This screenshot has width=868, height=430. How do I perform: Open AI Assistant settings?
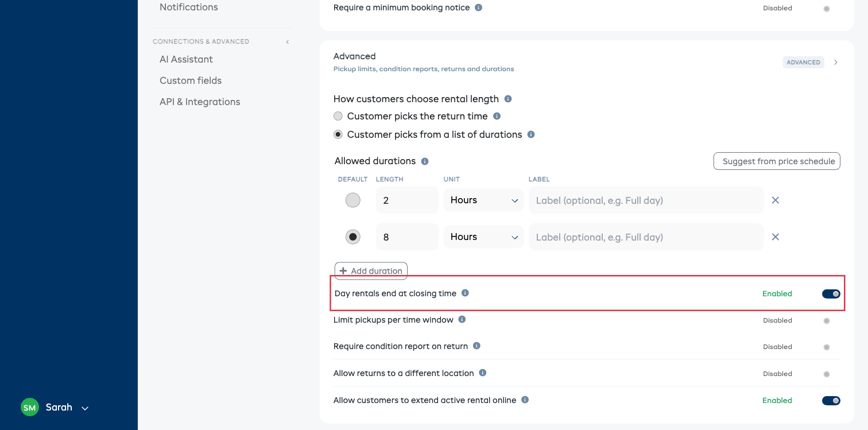point(186,59)
